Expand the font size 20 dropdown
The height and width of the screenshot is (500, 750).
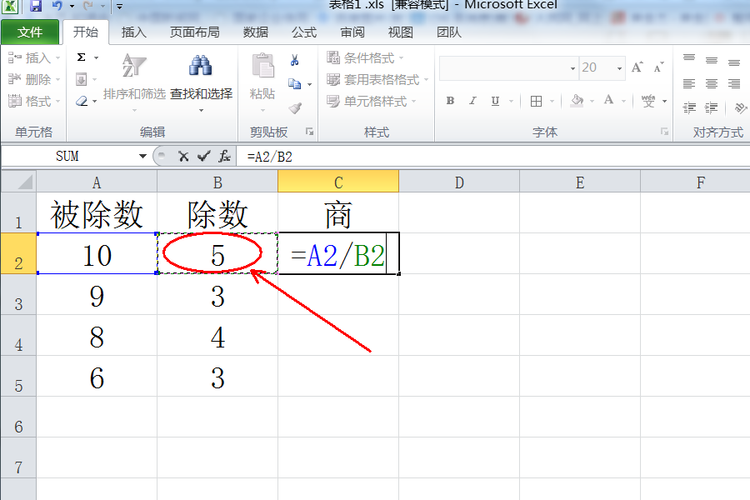619,68
